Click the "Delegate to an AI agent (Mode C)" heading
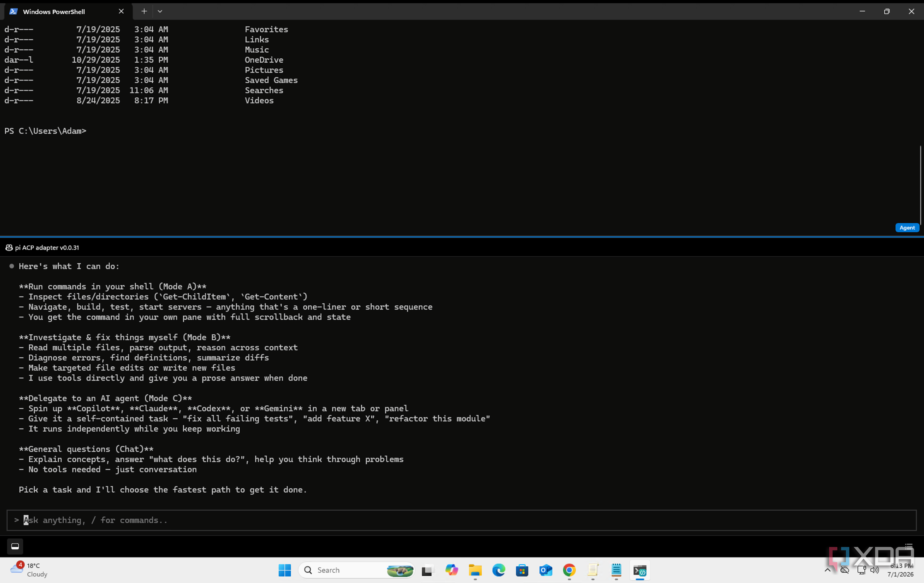924x583 pixels. (x=106, y=398)
